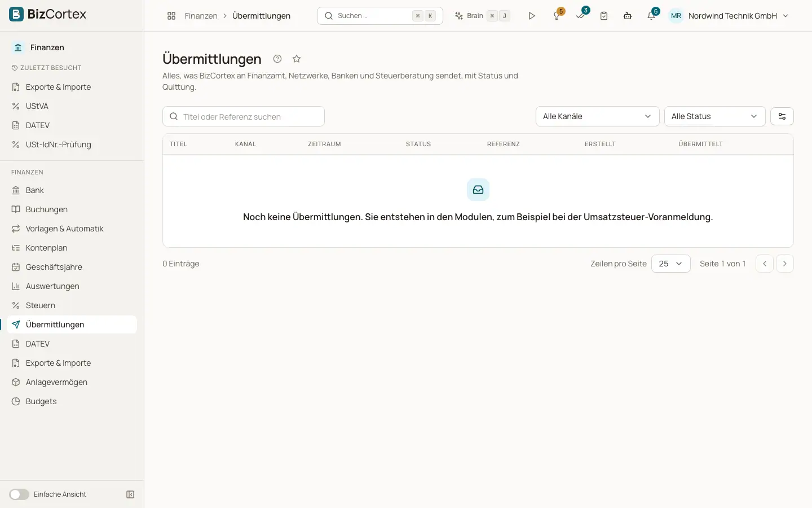812x508 pixels.
Task: Open Kontenplan in the sidebar
Action: (x=72, y=248)
